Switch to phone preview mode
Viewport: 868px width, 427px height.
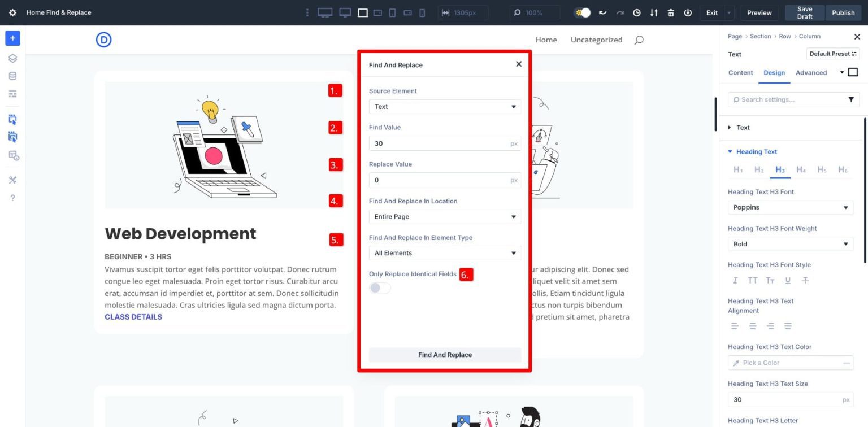click(x=422, y=12)
